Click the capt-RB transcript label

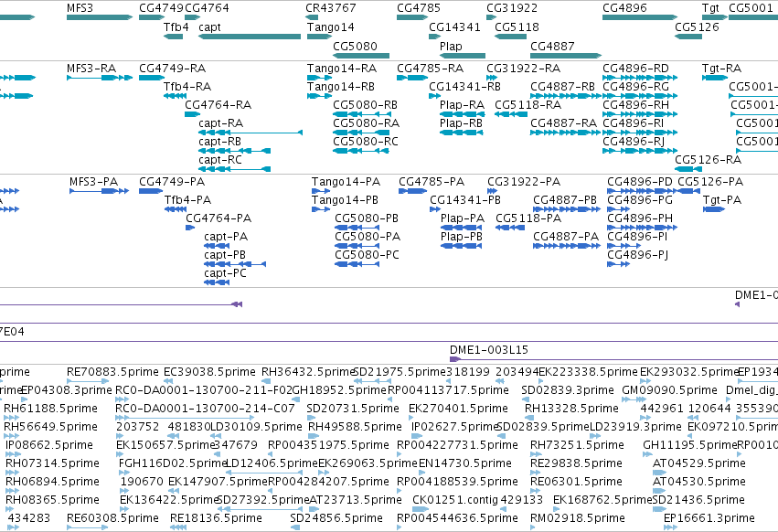(x=219, y=142)
